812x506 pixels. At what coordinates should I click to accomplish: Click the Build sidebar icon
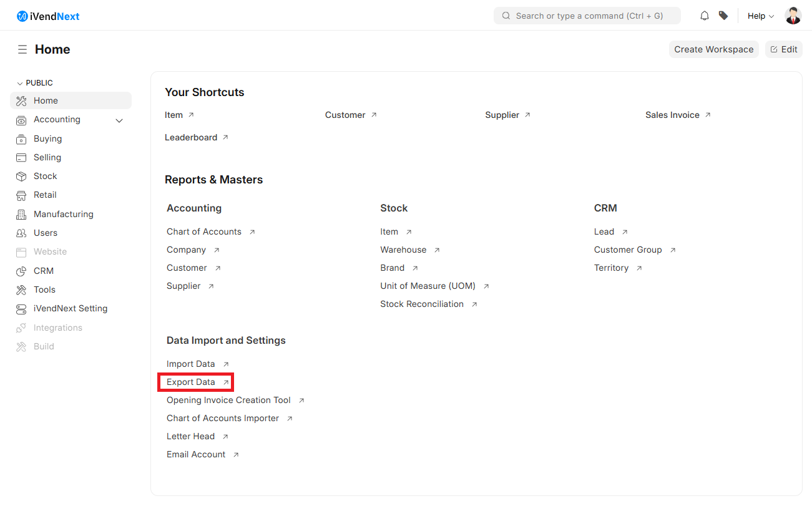21,346
